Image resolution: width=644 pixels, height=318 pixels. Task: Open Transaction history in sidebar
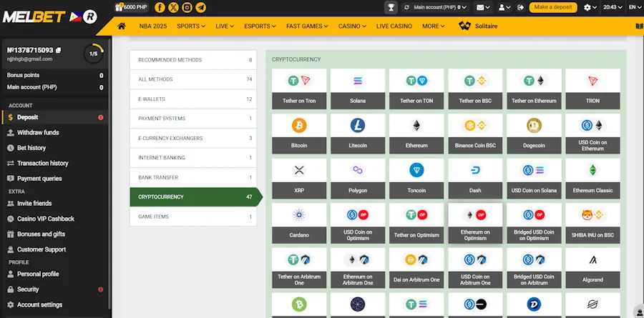pyautogui.click(x=42, y=164)
